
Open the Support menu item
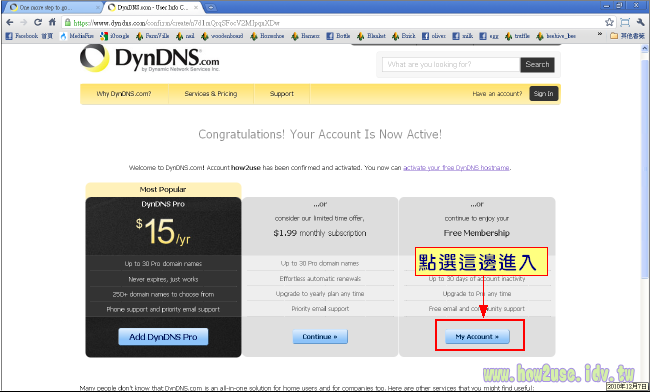point(282,94)
